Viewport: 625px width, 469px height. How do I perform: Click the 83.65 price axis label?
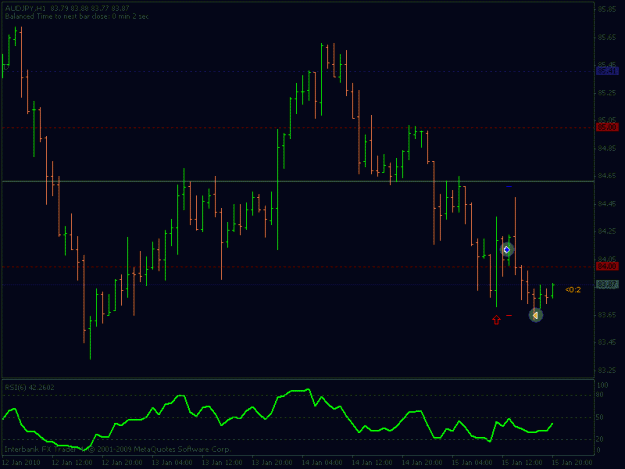point(607,315)
